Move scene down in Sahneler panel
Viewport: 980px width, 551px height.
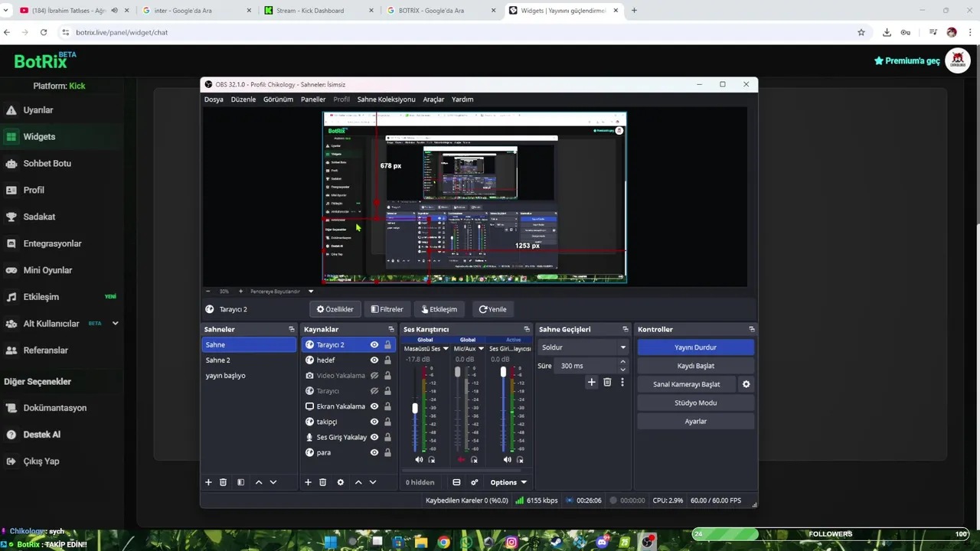point(273,482)
